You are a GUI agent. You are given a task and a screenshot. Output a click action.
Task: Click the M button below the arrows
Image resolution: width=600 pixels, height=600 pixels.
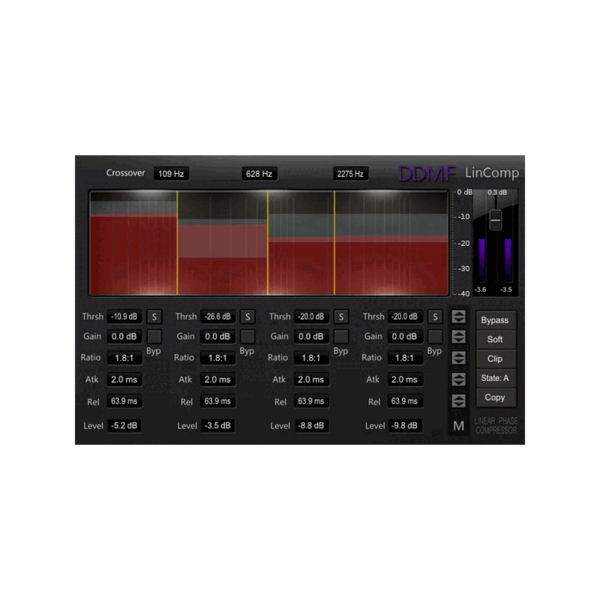click(x=458, y=426)
